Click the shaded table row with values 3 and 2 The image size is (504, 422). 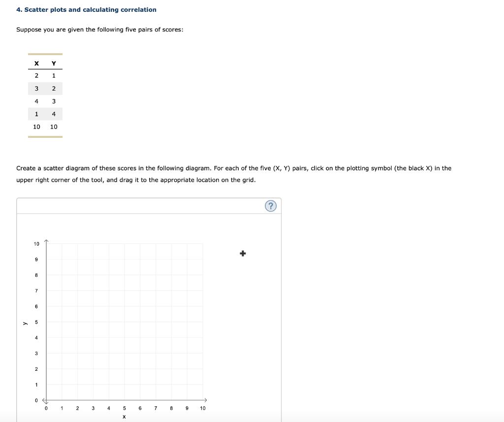coord(45,88)
